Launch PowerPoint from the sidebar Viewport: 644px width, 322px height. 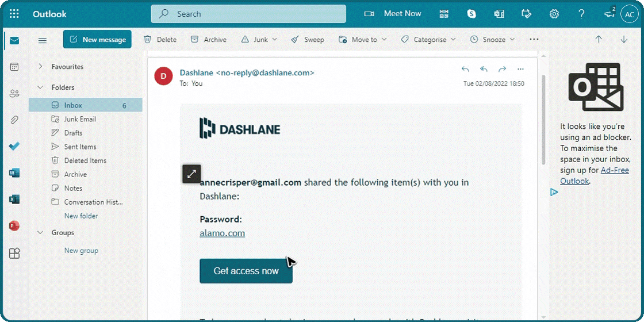(14, 226)
